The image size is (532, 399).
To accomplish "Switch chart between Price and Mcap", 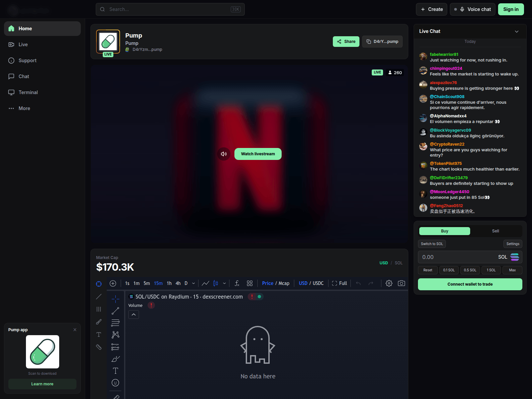I will (276, 283).
